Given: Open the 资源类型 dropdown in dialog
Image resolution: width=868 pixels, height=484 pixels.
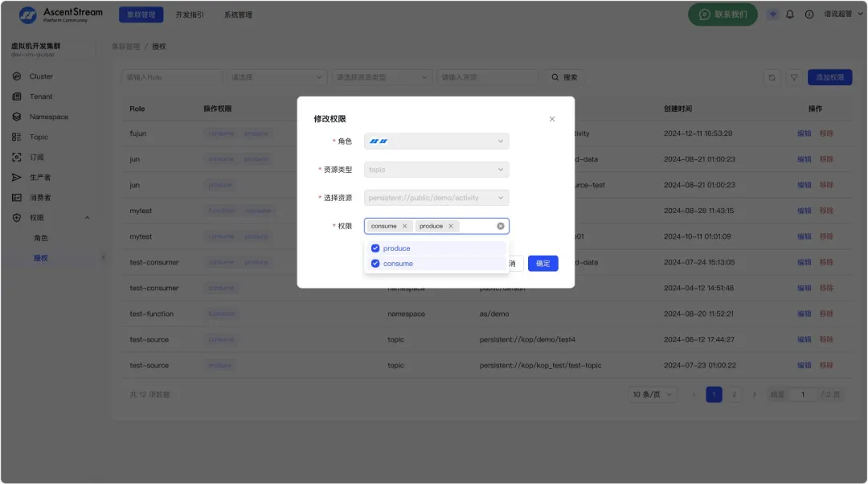Looking at the screenshot, I should tap(436, 169).
